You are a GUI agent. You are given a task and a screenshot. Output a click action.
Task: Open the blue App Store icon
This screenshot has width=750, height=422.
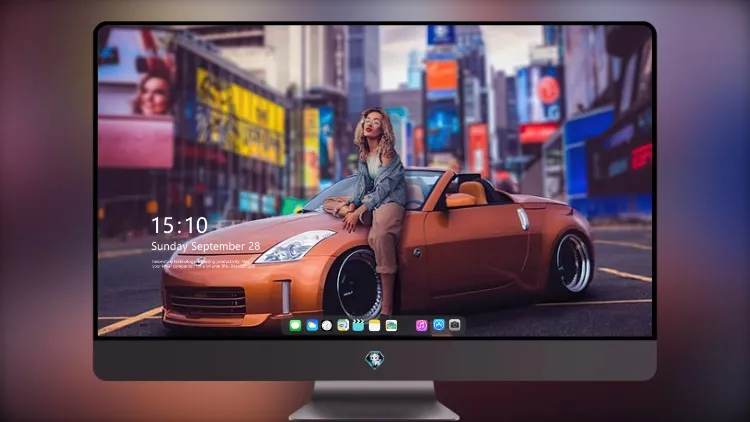[439, 325]
